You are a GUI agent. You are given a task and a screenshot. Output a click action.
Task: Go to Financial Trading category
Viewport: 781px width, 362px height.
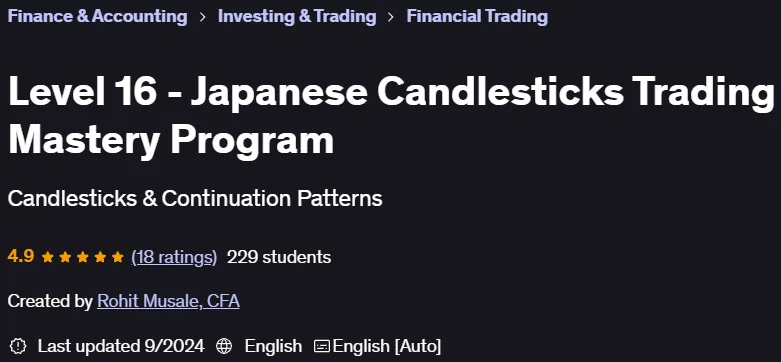click(477, 16)
